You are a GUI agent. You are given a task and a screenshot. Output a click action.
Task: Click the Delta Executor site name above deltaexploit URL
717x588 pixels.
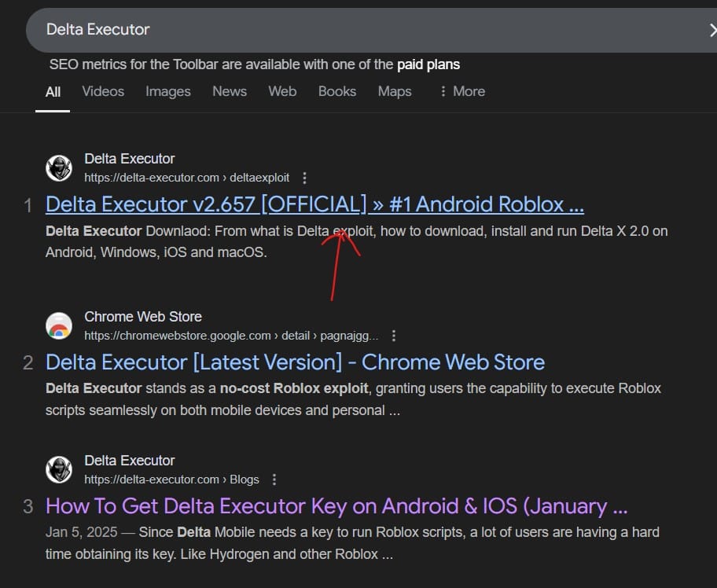point(130,159)
